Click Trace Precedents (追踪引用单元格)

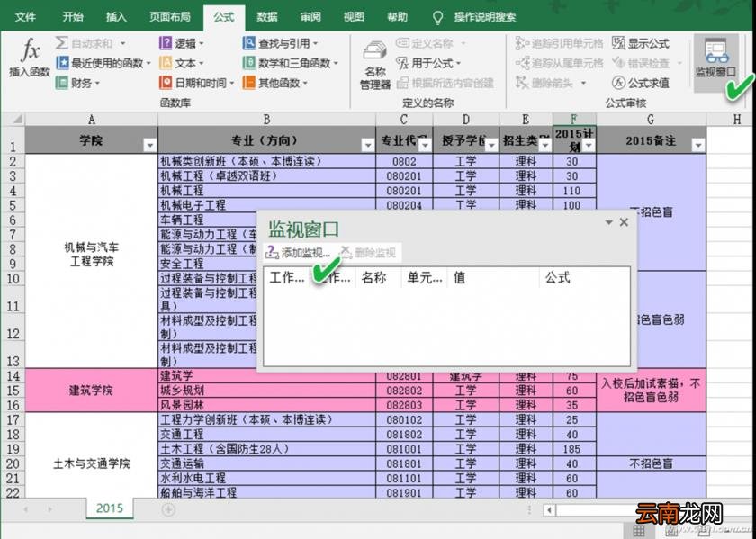(x=559, y=43)
